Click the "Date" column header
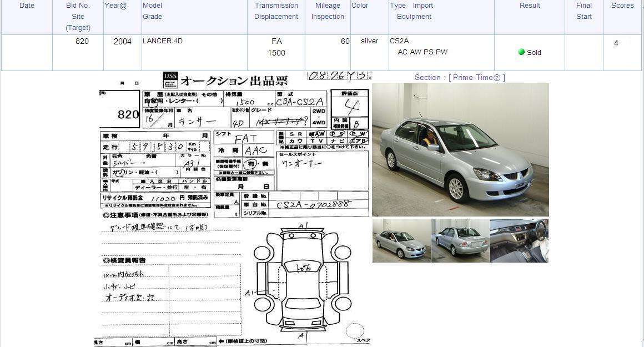This screenshot has width=644, height=347. pyautogui.click(x=27, y=6)
